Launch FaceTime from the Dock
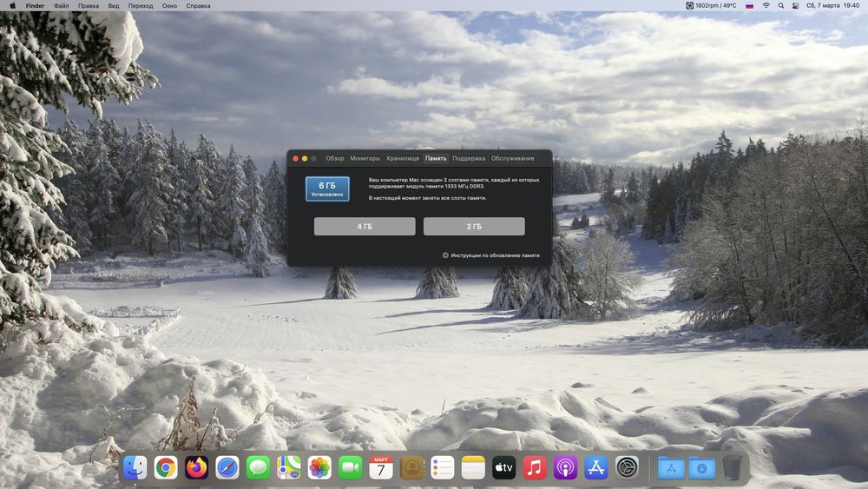The height and width of the screenshot is (489, 868). point(350,468)
